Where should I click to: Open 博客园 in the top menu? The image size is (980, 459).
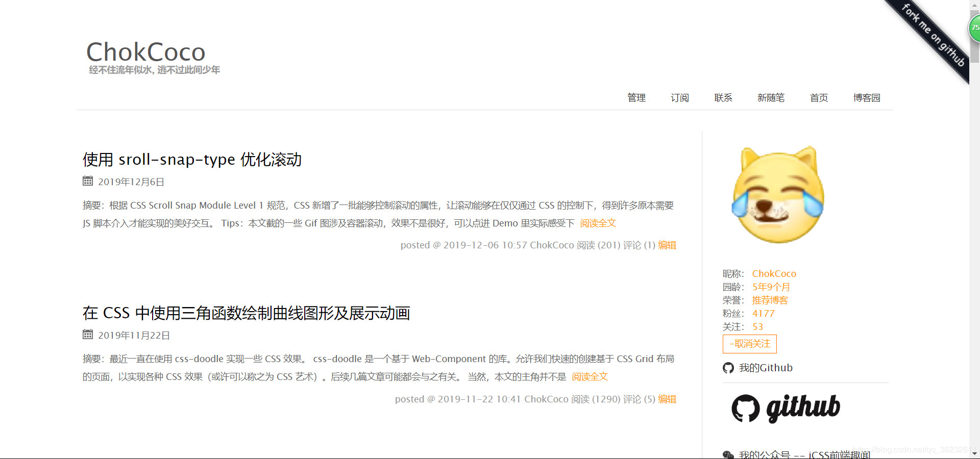tap(867, 98)
